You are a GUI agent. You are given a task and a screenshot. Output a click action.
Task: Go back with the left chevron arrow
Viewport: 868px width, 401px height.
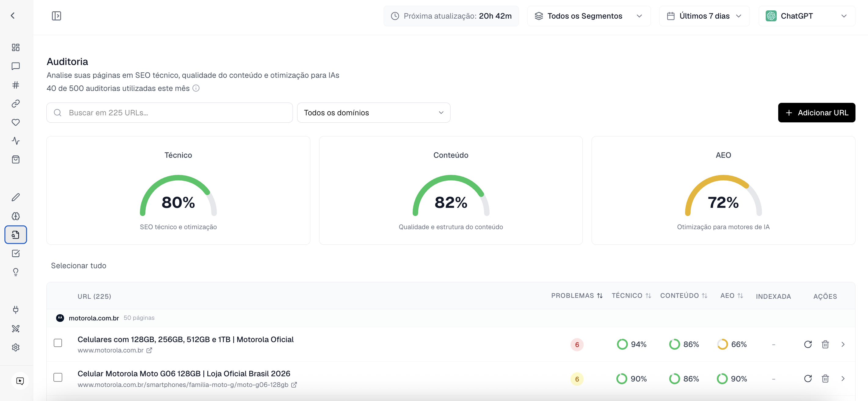pyautogui.click(x=13, y=16)
